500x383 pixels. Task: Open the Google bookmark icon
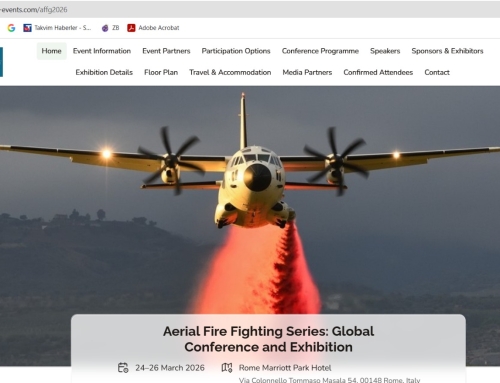tap(11, 28)
